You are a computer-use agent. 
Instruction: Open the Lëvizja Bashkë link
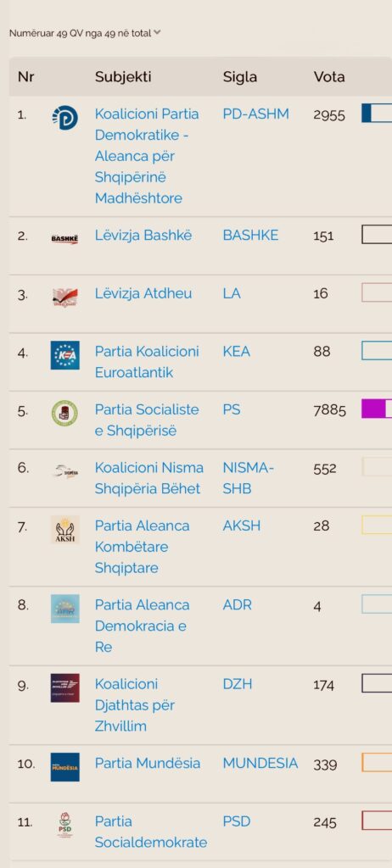(143, 236)
